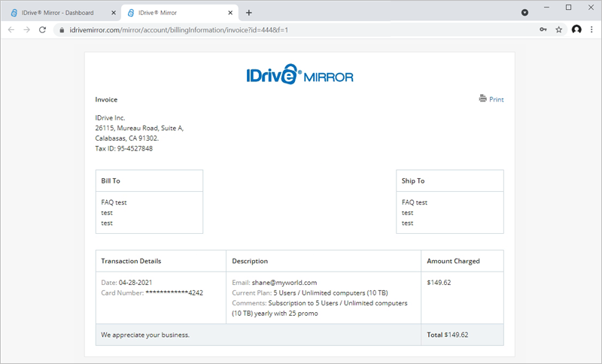Click the masked card number ending 4242
This screenshot has height=364, width=602.
[x=175, y=293]
